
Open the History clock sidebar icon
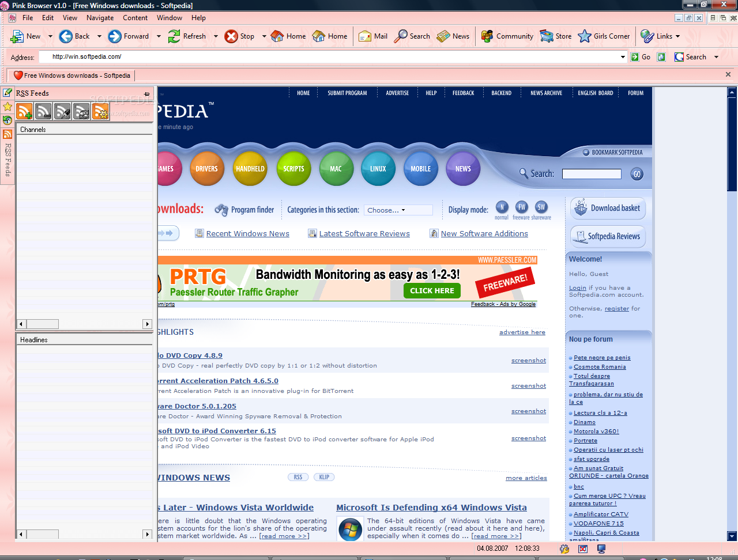coord(7,120)
